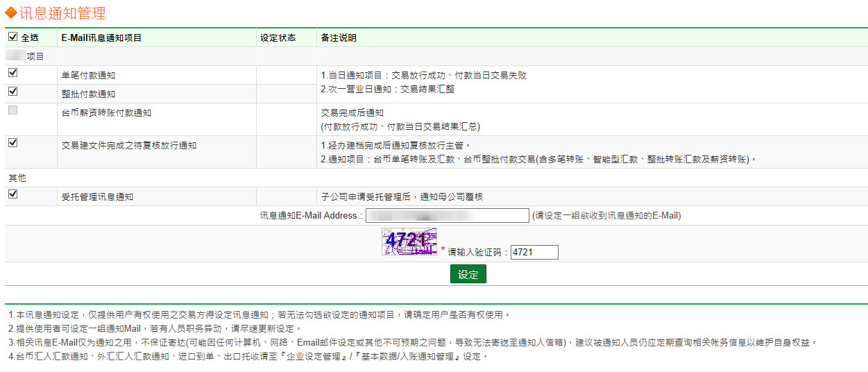Click the 受托管理讯息通知 item label
Viewport: 868px width, 372px height.
pyautogui.click(x=97, y=197)
